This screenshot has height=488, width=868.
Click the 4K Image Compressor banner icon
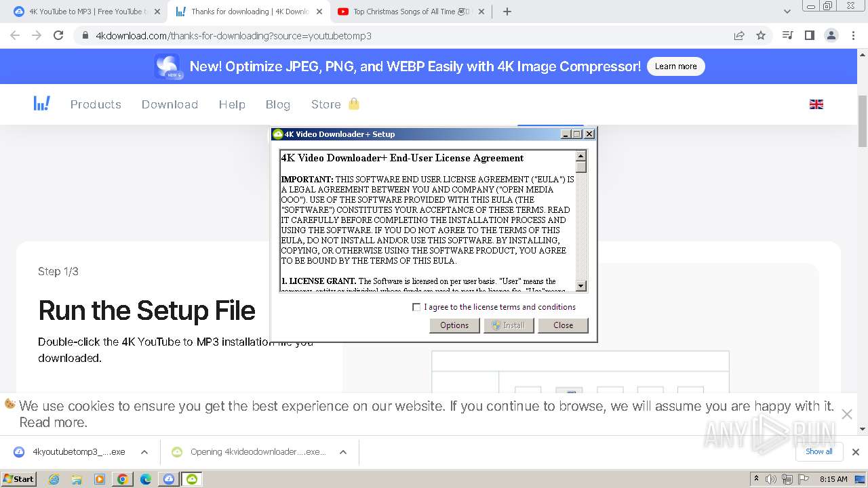pos(167,66)
